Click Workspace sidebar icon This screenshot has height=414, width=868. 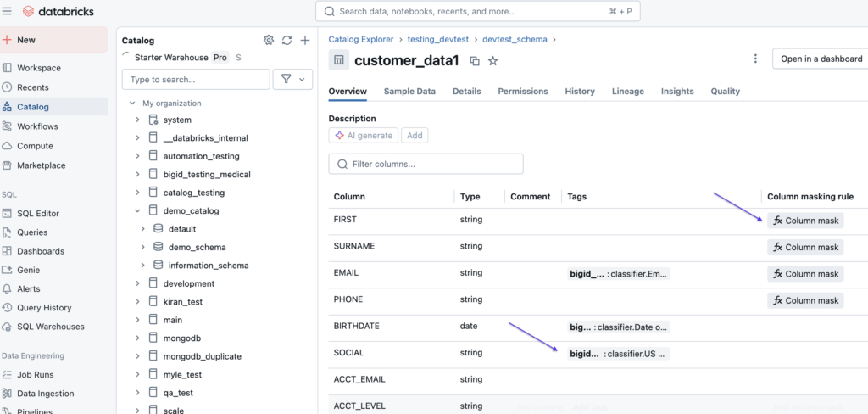point(7,68)
